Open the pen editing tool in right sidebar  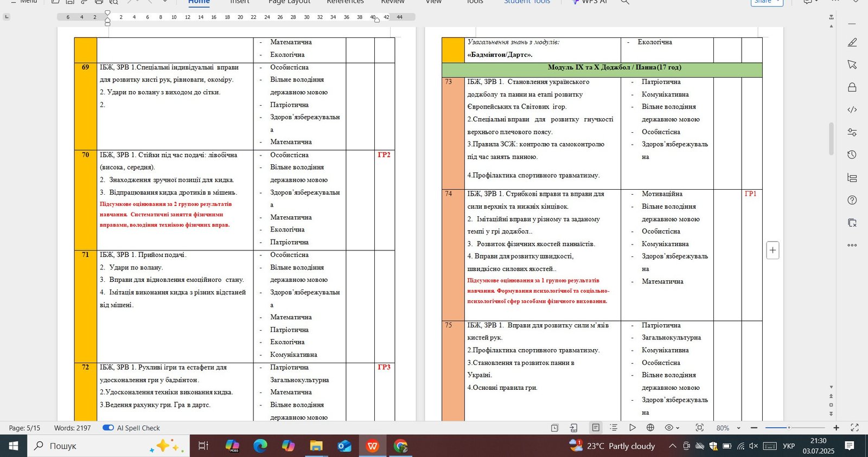pyautogui.click(x=852, y=42)
